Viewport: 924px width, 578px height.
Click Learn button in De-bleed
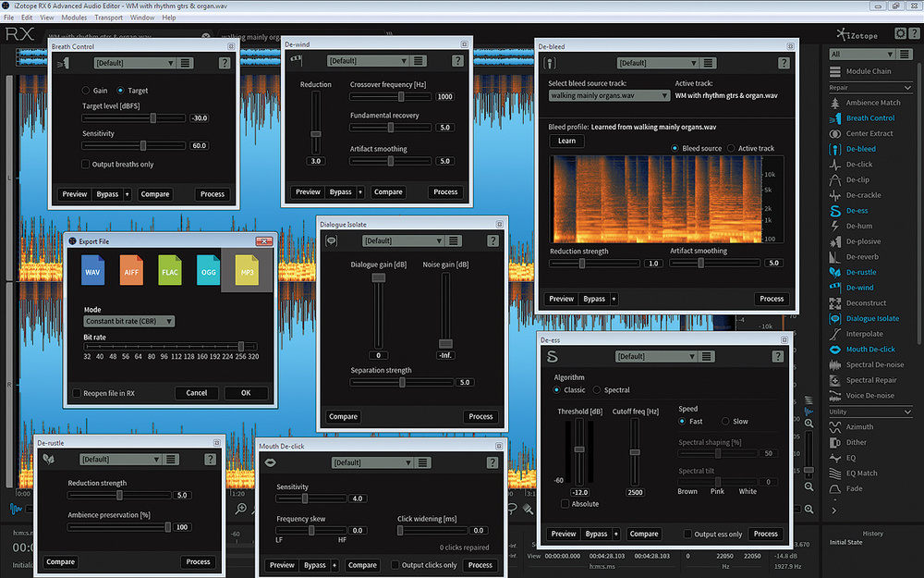[x=567, y=141]
